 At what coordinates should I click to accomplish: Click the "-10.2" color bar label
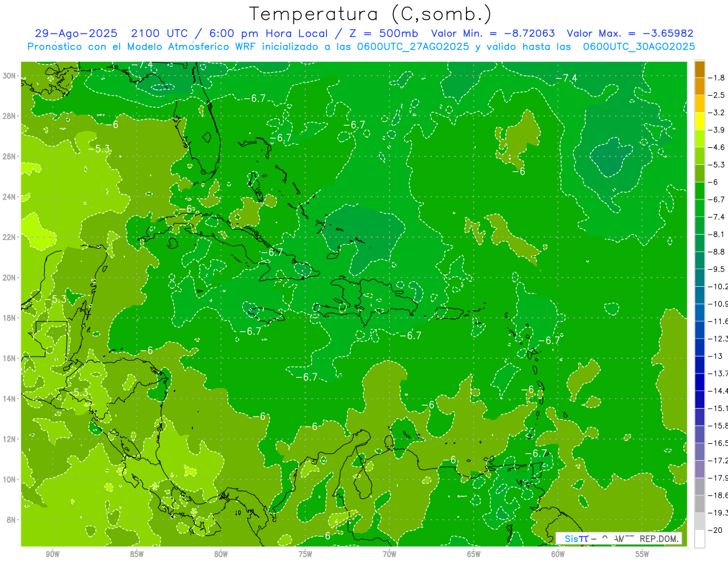[x=718, y=286]
